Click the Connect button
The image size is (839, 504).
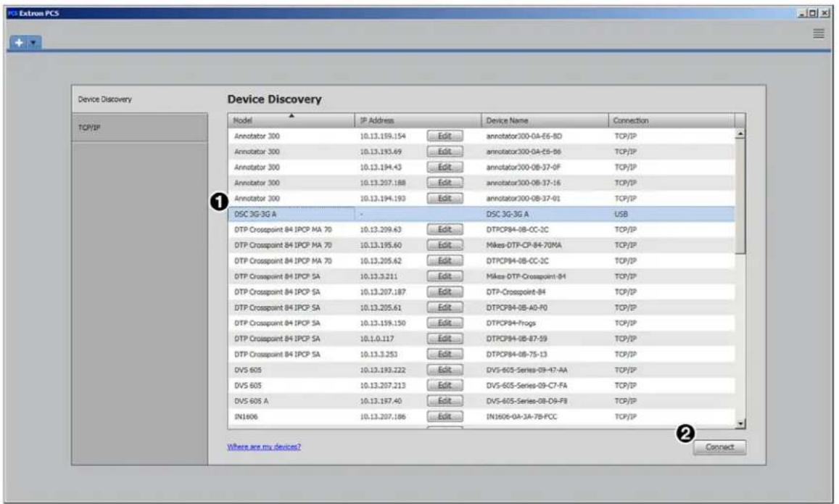(x=719, y=447)
